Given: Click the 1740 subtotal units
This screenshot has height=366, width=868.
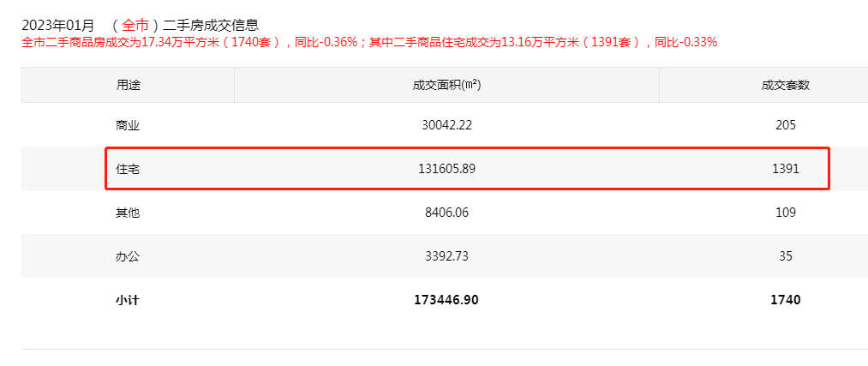Looking at the screenshot, I should 786,300.
